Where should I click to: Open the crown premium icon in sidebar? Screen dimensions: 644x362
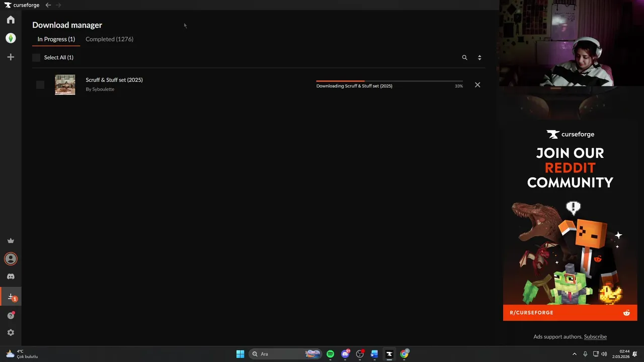pos(11,241)
